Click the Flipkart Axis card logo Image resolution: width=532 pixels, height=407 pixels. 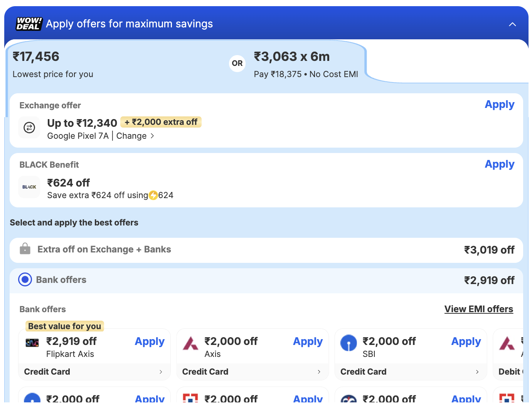(32, 343)
